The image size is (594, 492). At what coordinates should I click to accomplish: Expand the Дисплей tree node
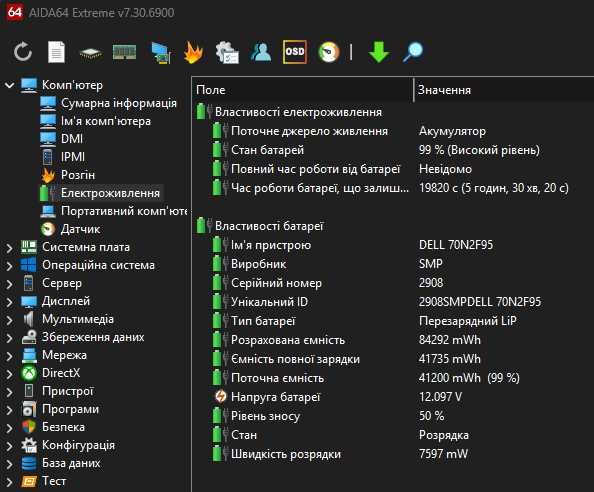[x=9, y=301]
